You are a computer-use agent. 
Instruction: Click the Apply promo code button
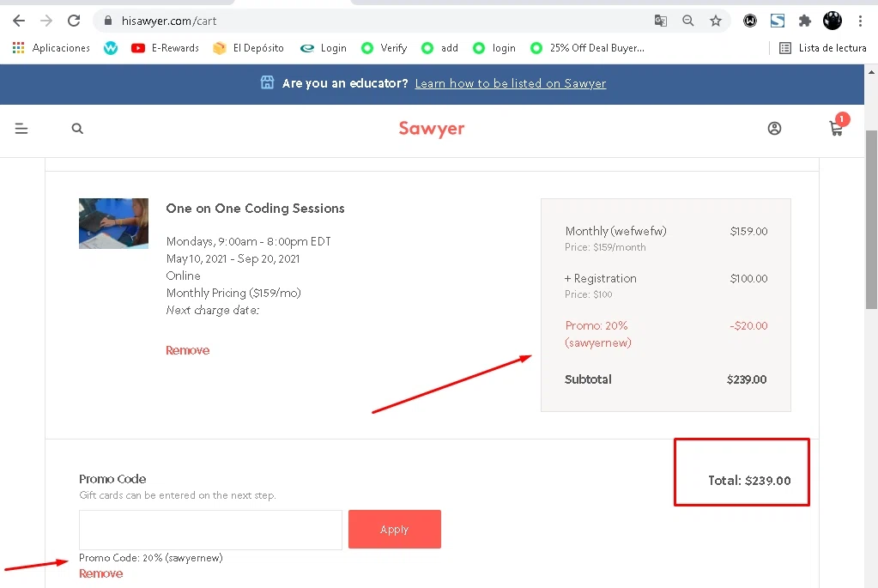(x=395, y=529)
